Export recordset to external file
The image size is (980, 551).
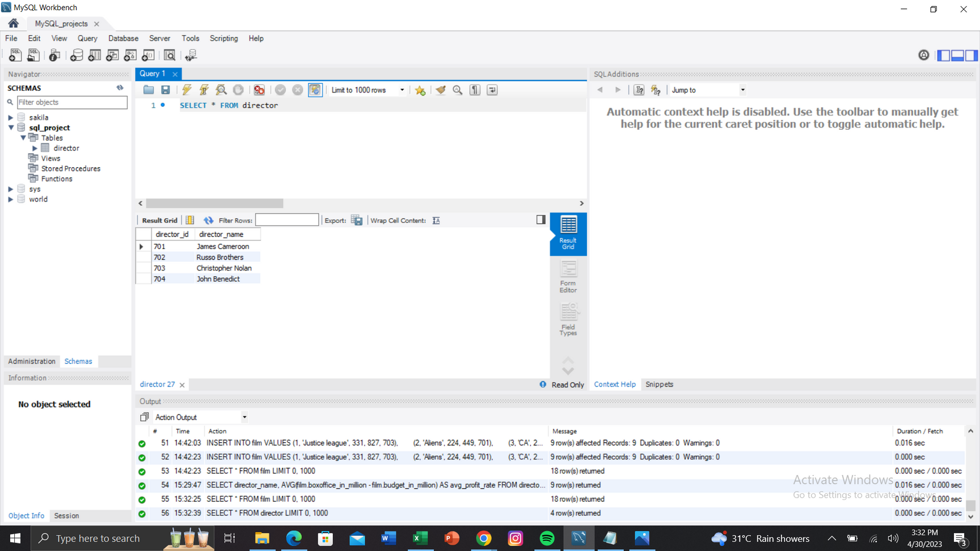tap(357, 220)
